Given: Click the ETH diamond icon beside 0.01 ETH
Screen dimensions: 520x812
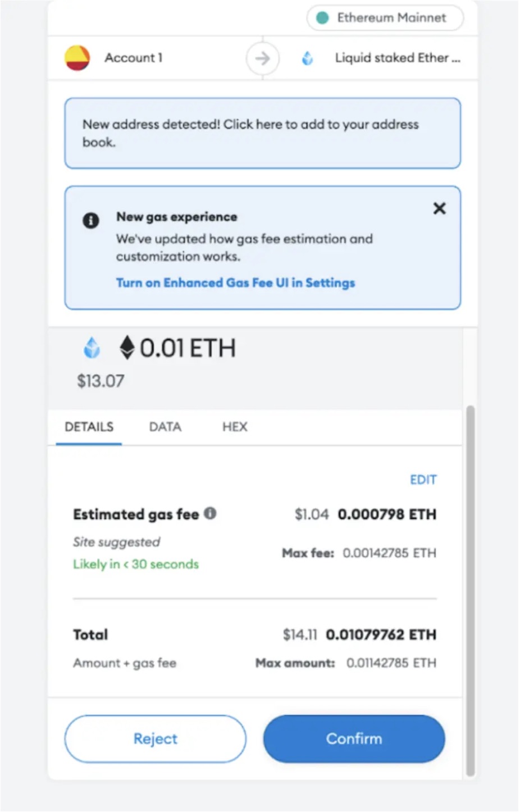Looking at the screenshot, I should [127, 348].
